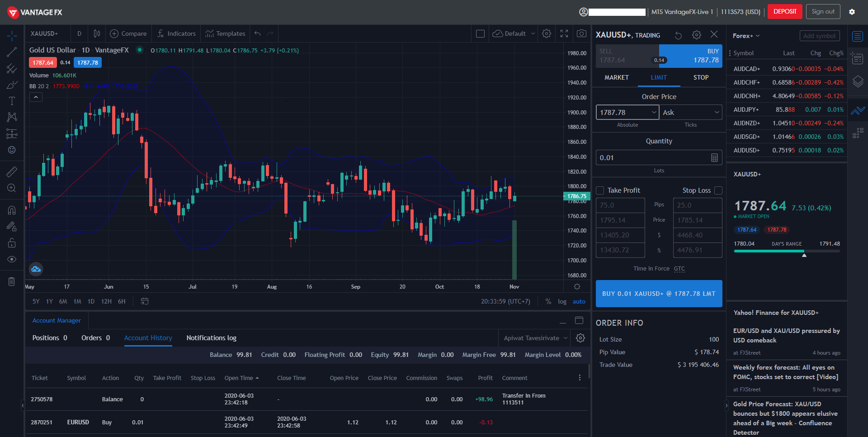Change candlestick chart style
The image size is (868, 437).
coord(97,33)
